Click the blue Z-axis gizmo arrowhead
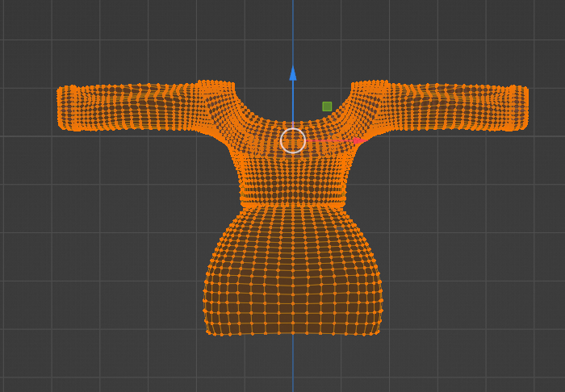 [293, 73]
